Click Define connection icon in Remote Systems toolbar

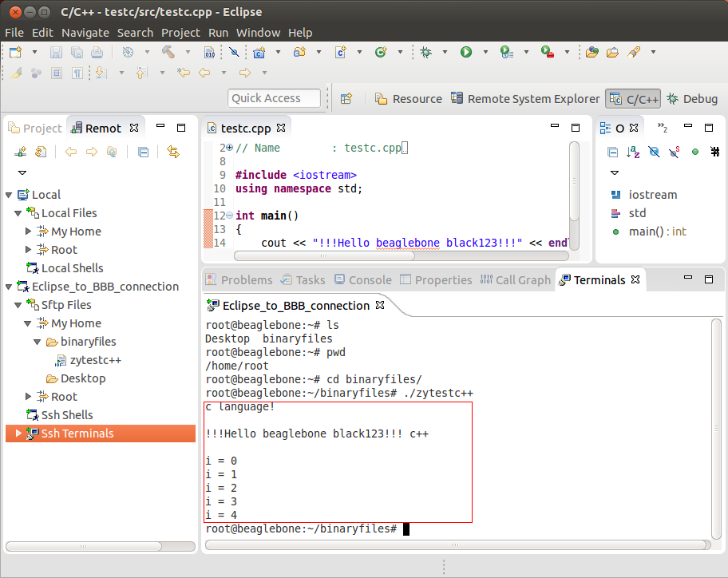tap(22, 152)
